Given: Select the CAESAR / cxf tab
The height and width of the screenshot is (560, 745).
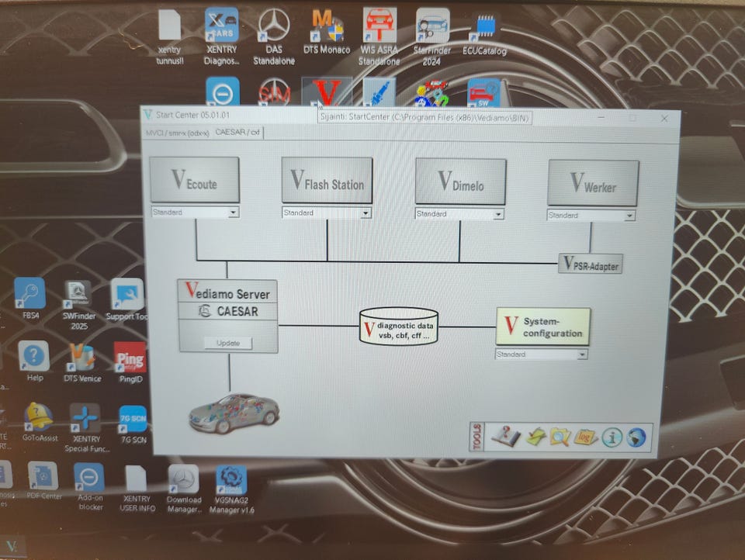Looking at the screenshot, I should point(237,132).
